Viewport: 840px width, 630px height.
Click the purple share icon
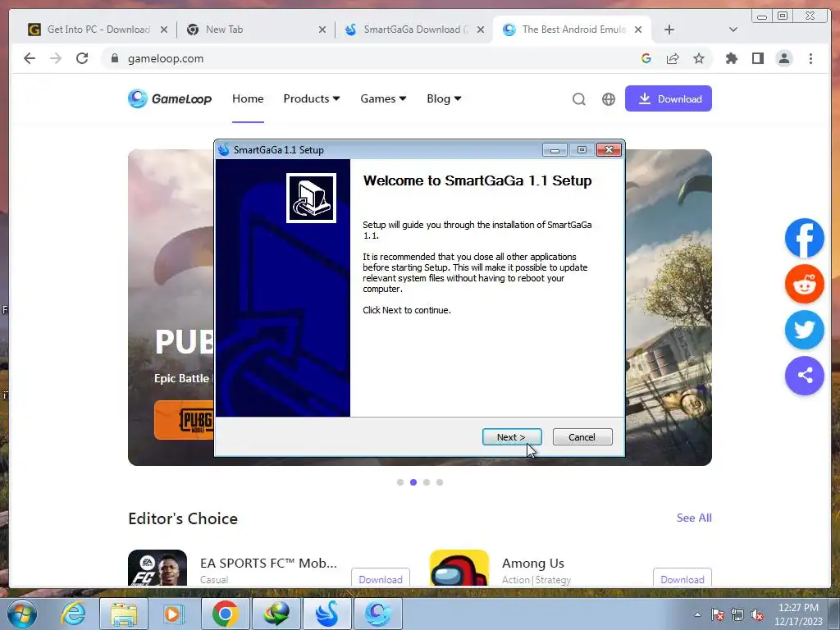point(804,376)
